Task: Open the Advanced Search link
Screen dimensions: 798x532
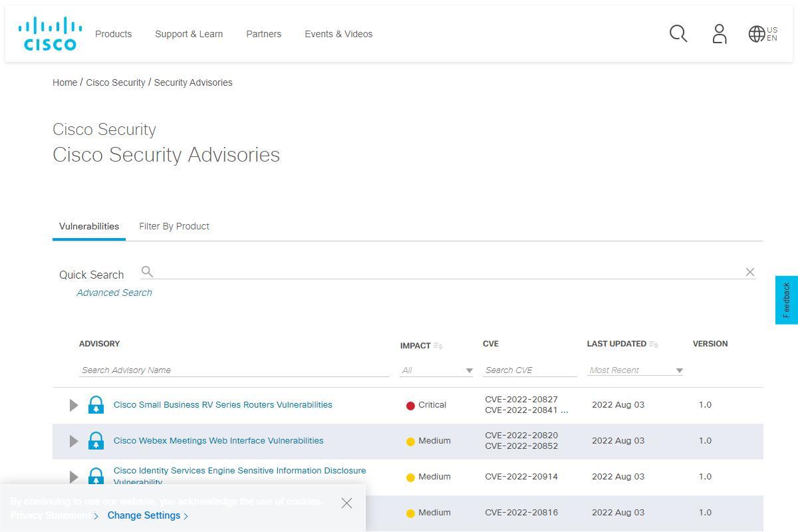Action: pyautogui.click(x=114, y=293)
